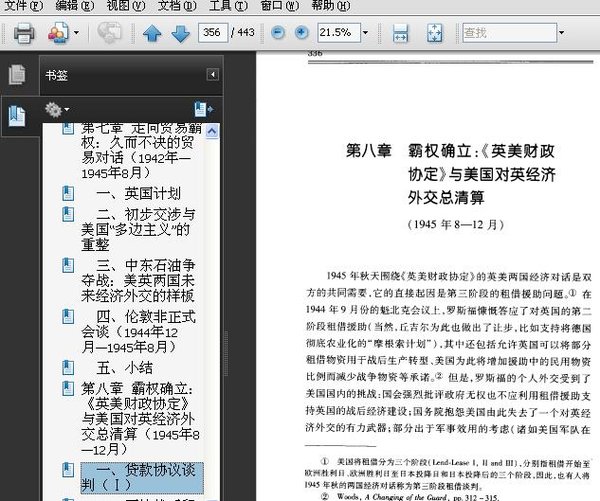Screen dimensions: 600x501
Task: Open the 文件(F) menu
Action: coord(23,6)
